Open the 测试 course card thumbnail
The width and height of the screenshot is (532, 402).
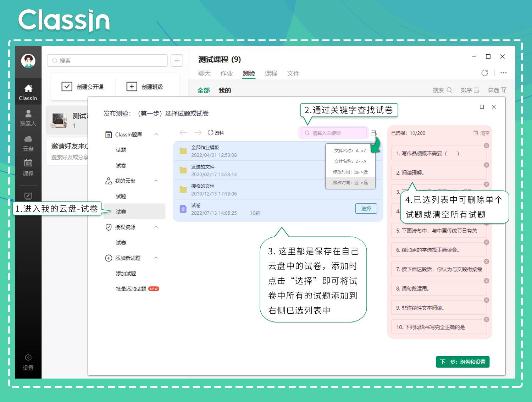59,120
